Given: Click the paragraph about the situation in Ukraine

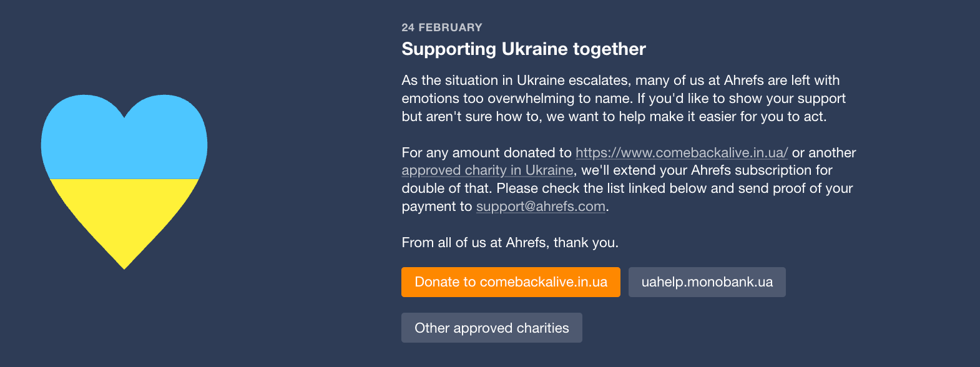Looking at the screenshot, I should click(x=624, y=99).
